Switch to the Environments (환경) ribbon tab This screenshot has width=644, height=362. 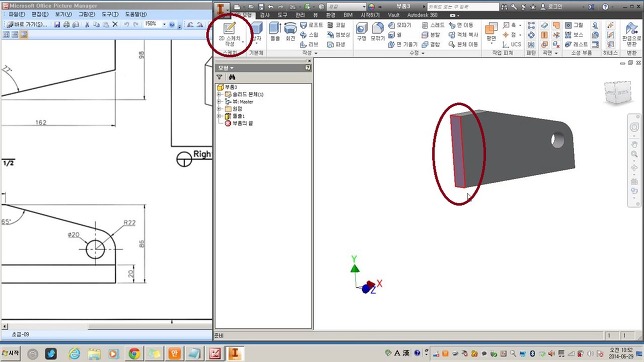(x=331, y=15)
